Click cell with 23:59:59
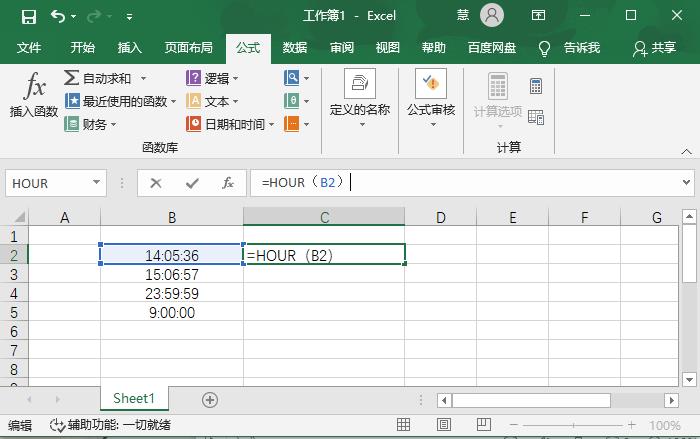 (x=172, y=293)
